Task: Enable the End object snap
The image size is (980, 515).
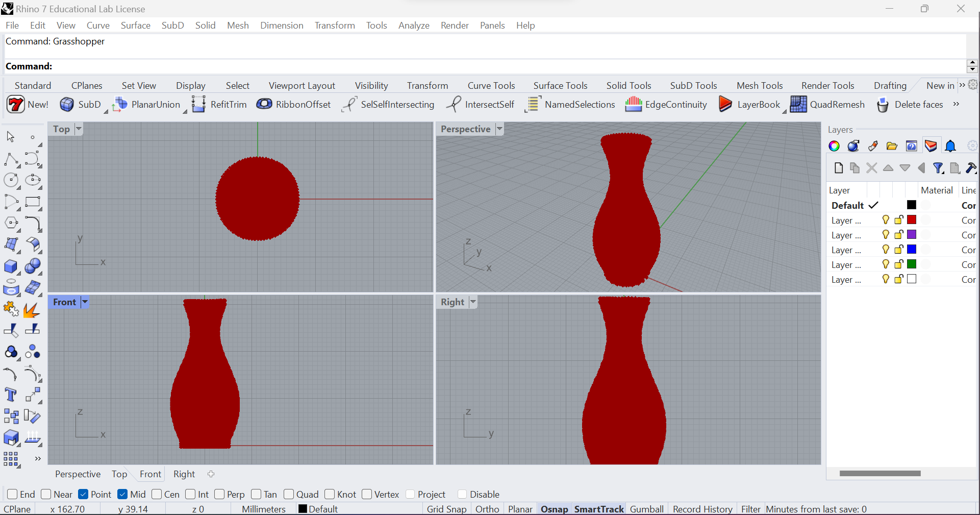Action: click(12, 494)
